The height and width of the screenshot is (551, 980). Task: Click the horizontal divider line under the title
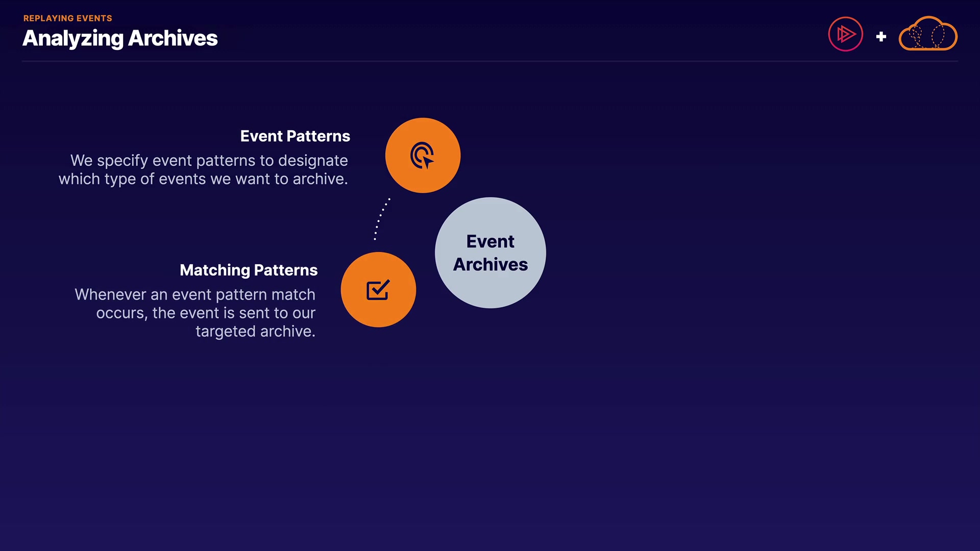(x=490, y=61)
